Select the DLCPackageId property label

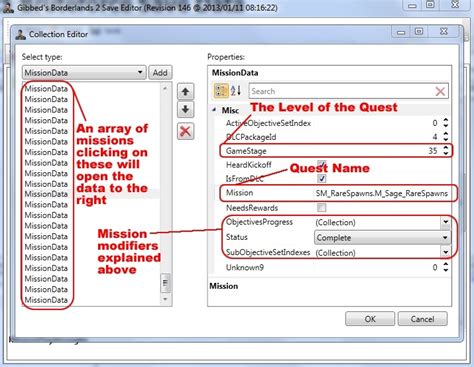click(x=251, y=137)
